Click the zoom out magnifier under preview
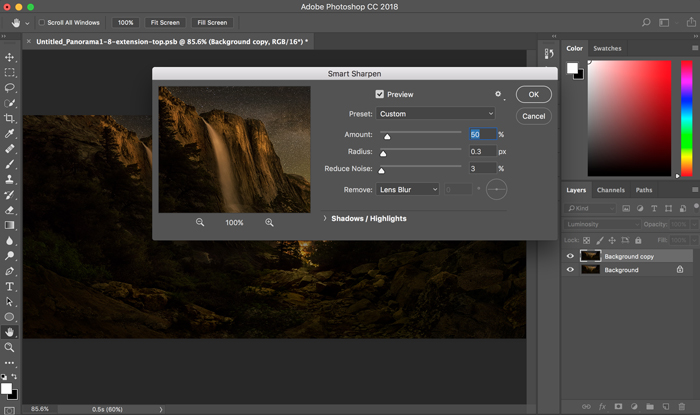This screenshot has height=415, width=700. tap(200, 222)
